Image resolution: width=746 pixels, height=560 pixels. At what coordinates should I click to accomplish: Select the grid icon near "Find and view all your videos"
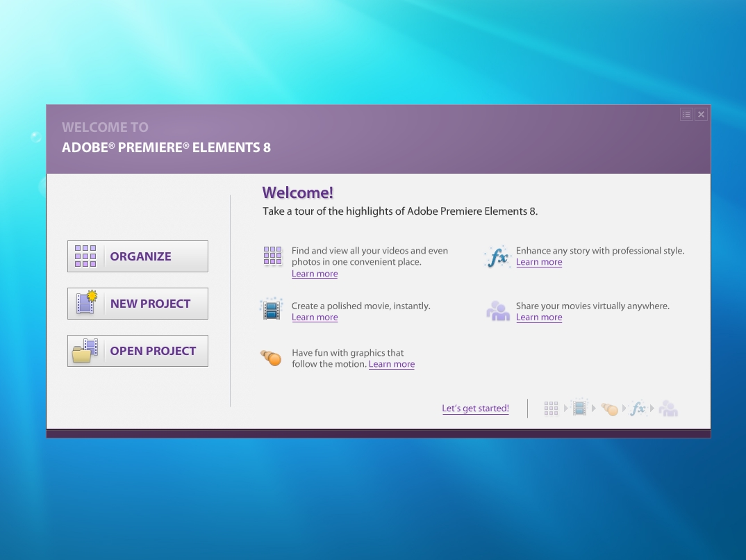click(272, 256)
